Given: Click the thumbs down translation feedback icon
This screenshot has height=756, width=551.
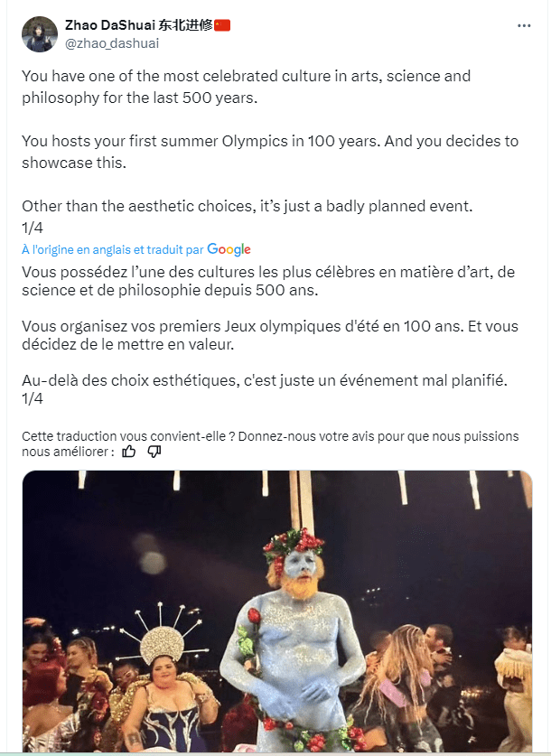Looking at the screenshot, I should 154,451.
